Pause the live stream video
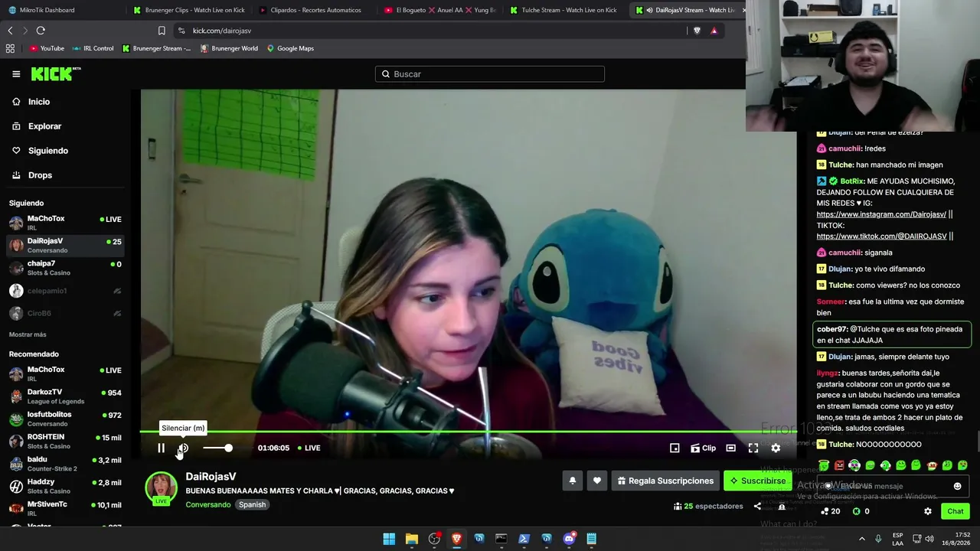The width and height of the screenshot is (980, 551). tap(161, 448)
